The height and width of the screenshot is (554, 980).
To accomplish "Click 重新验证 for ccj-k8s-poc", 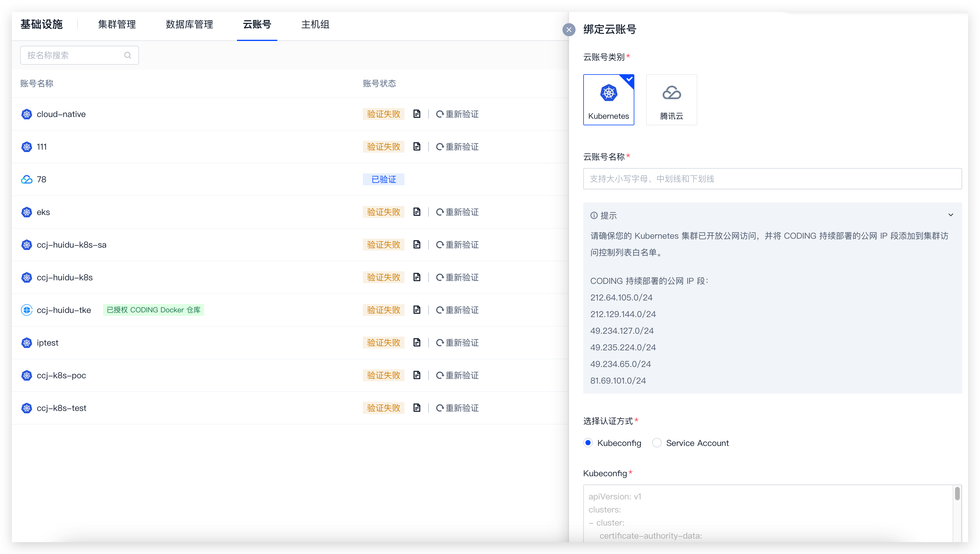I will click(x=457, y=376).
